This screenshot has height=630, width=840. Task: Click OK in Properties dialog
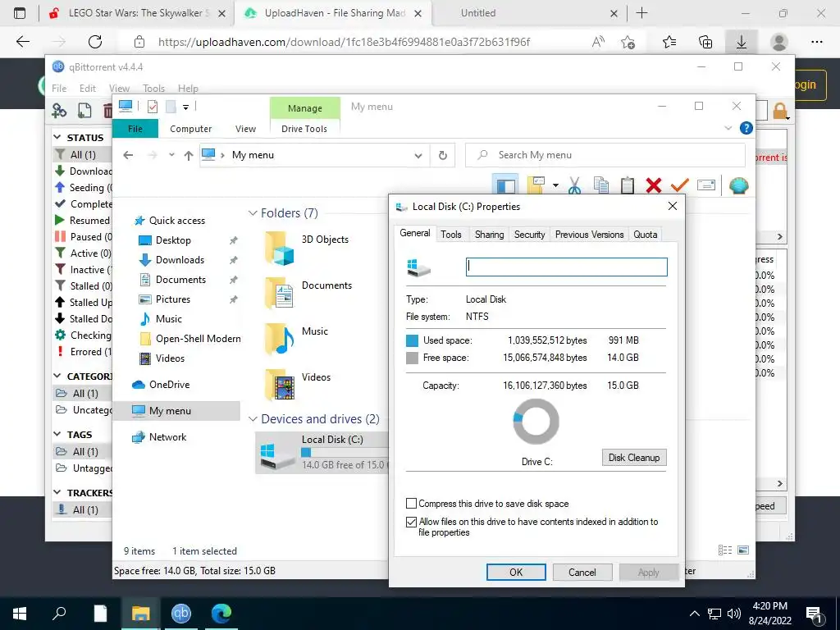[x=516, y=572]
